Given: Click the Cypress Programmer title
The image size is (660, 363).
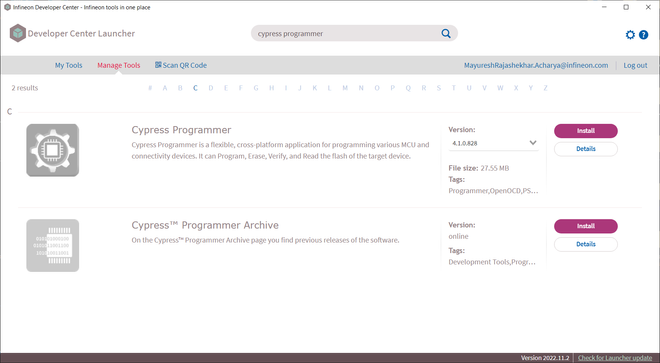Looking at the screenshot, I should tap(181, 130).
